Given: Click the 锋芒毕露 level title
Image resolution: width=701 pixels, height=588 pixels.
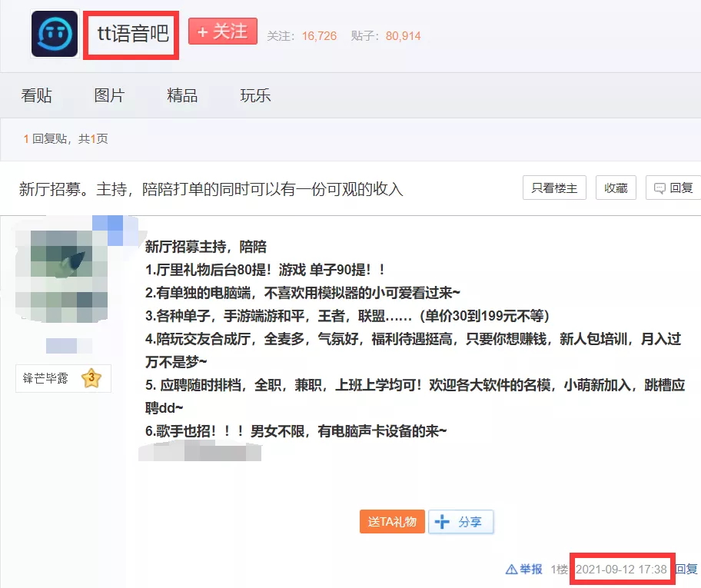Looking at the screenshot, I should 47,378.
